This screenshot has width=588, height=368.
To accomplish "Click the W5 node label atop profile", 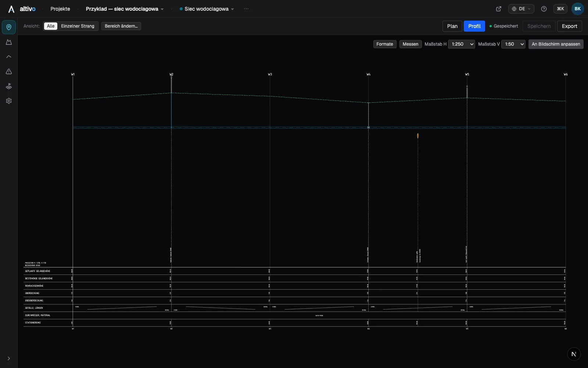I will [467, 74].
